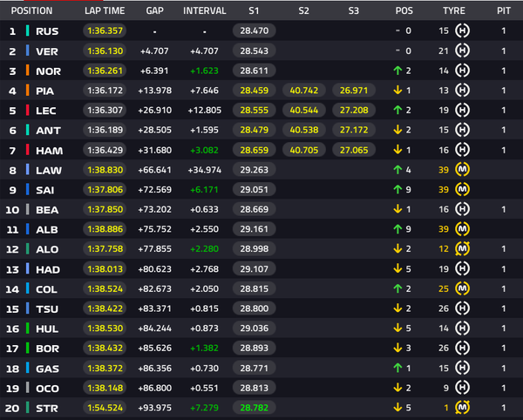Viewport: 523px width, 420px height.
Task: Click driver name OCO
Action: (x=47, y=389)
